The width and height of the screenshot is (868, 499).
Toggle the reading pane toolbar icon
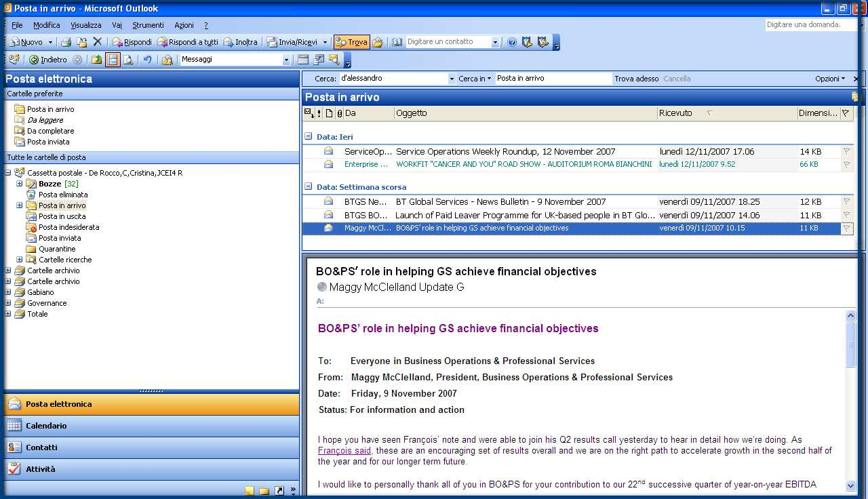[113, 60]
